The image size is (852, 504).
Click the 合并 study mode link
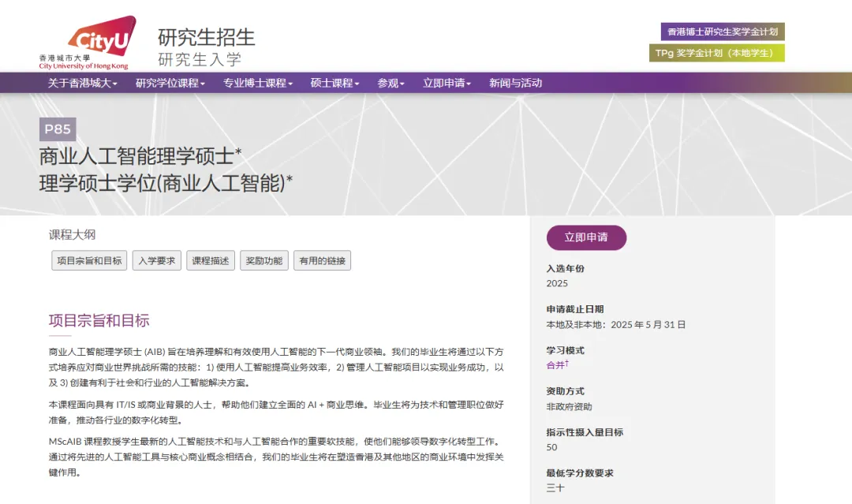click(556, 365)
